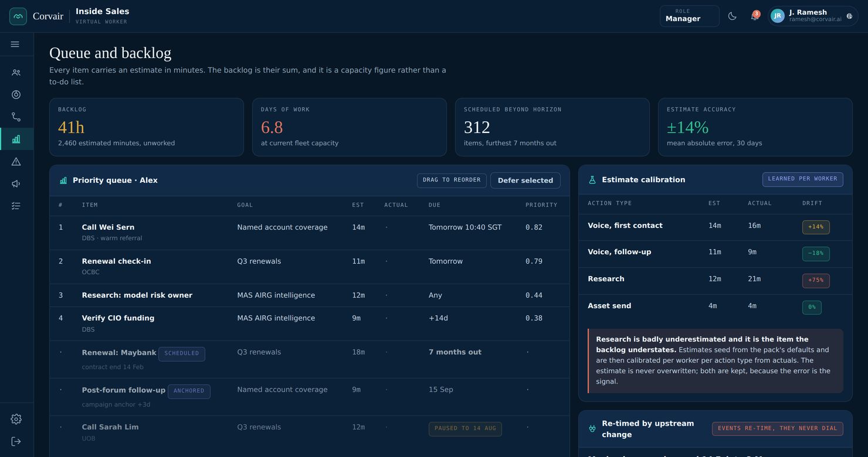Click the Estimate calibration flask icon

(592, 180)
